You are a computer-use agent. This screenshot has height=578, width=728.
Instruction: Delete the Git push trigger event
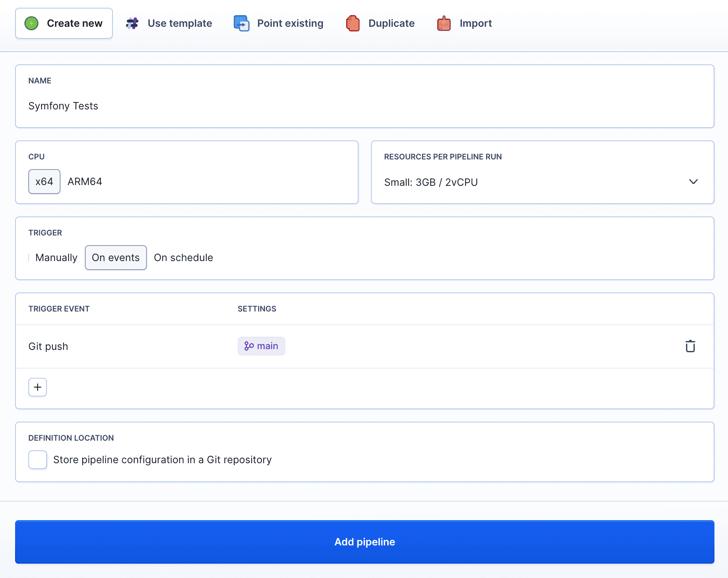point(690,346)
